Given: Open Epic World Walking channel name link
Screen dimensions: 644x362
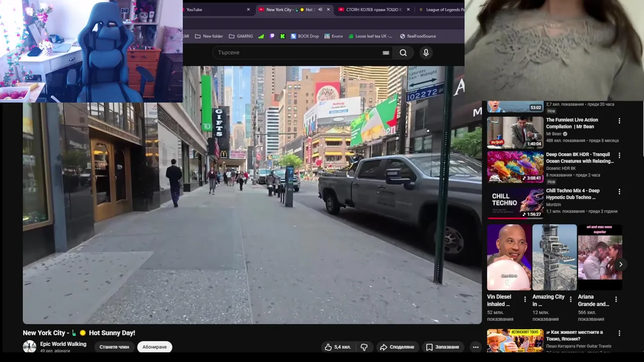Looking at the screenshot, I should [x=63, y=344].
